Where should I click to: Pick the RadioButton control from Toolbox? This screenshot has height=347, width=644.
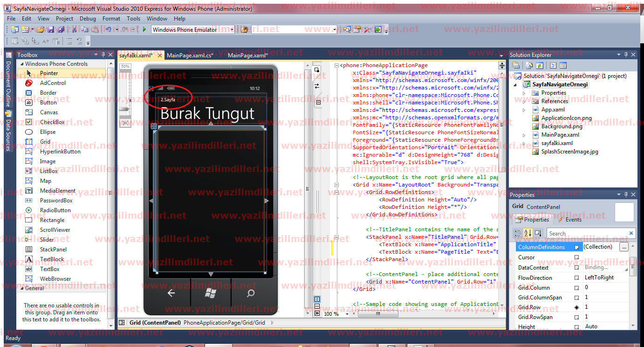coord(55,210)
